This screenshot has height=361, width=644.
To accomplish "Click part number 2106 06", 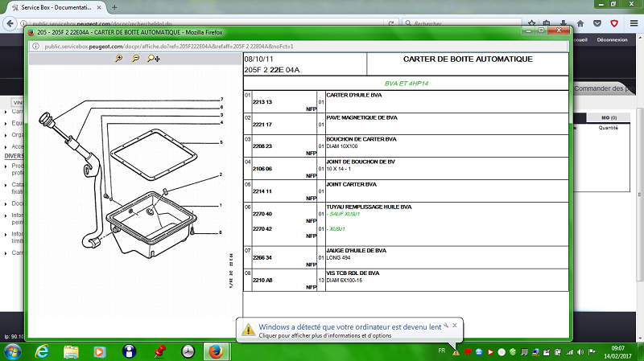I will pos(262,169).
